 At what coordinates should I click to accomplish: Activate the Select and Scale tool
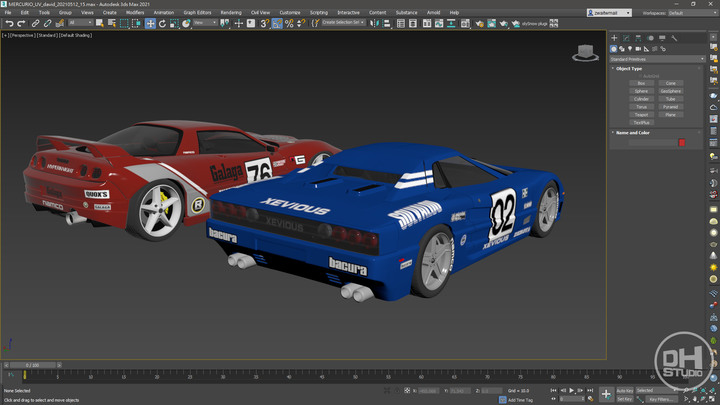[x=174, y=23]
